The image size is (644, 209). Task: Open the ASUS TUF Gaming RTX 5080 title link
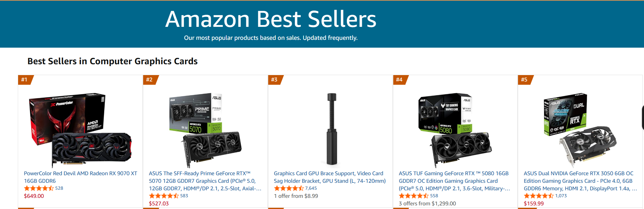click(x=454, y=181)
